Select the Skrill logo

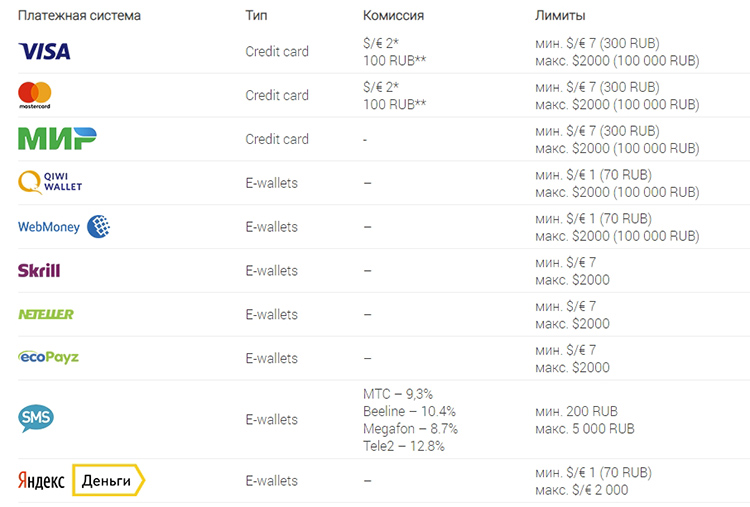click(x=39, y=270)
